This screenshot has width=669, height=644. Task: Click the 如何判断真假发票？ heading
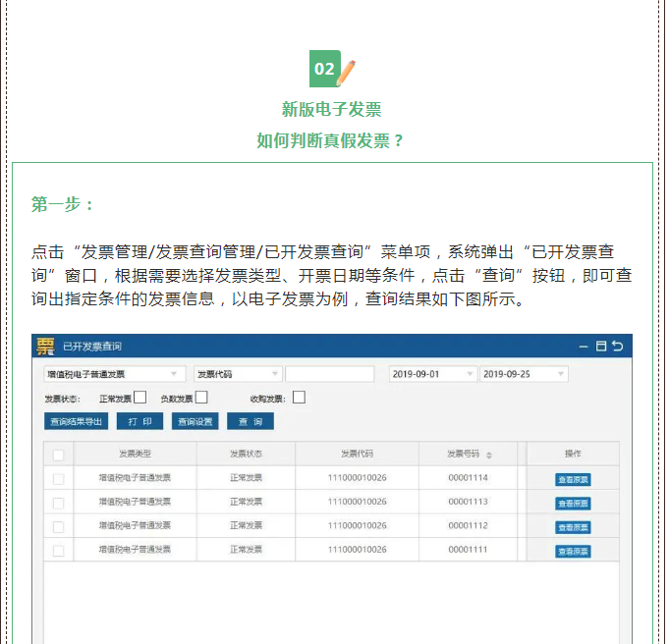coord(330,140)
